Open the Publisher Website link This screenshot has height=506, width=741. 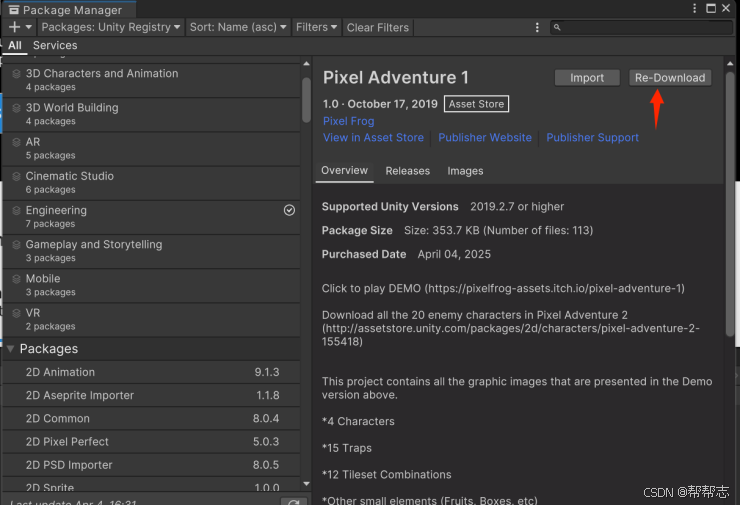[x=485, y=138]
